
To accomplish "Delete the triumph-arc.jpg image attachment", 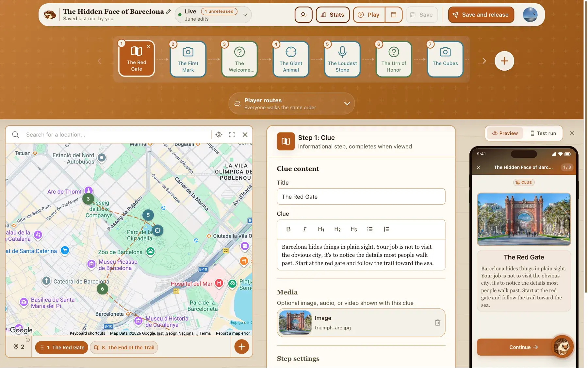I will coord(438,323).
